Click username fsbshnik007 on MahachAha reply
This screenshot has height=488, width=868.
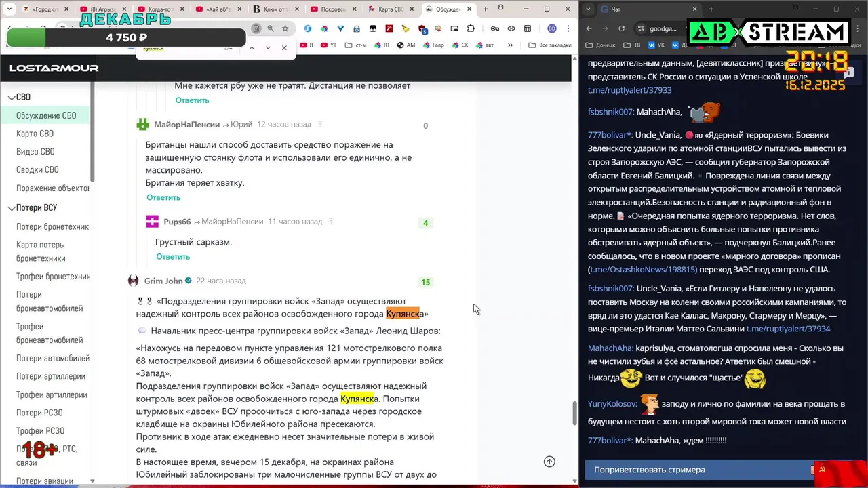click(x=610, y=112)
